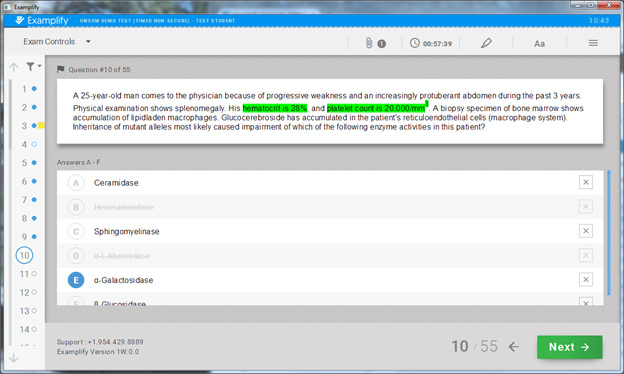
Task: Click the question list scrollbar
Action: coord(10,115)
